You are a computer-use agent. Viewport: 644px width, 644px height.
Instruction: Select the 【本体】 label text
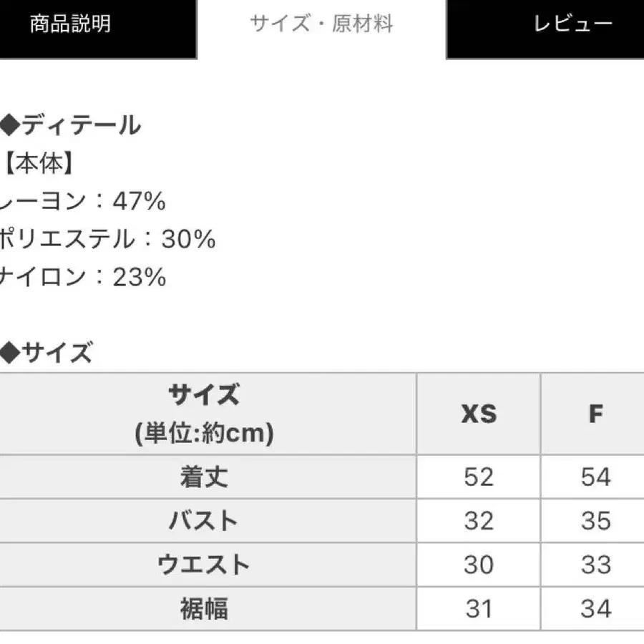(x=38, y=163)
